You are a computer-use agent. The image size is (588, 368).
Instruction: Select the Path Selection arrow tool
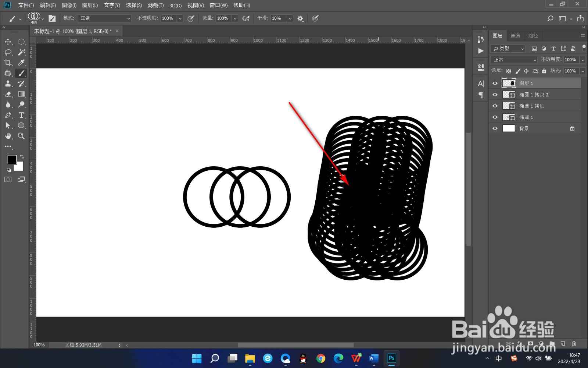point(8,125)
